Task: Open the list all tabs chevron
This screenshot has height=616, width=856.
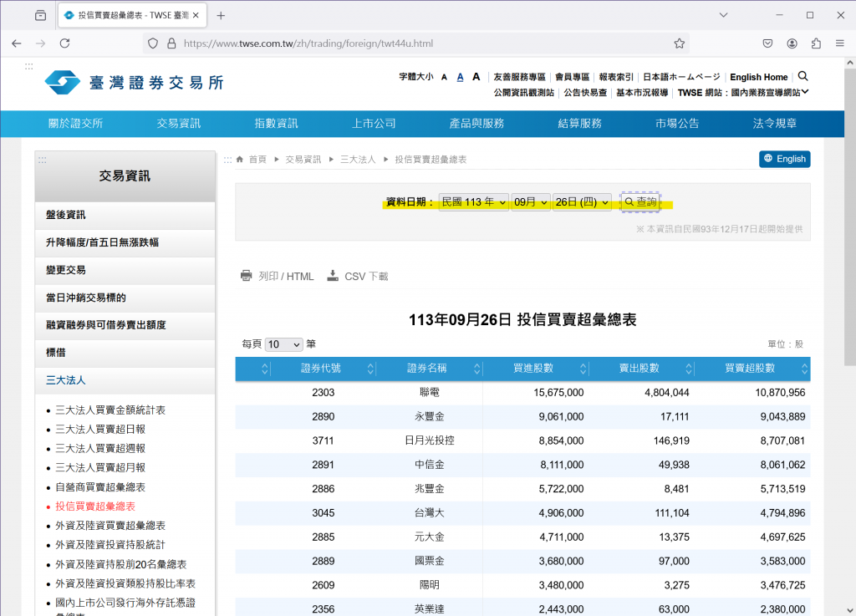Action: pyautogui.click(x=723, y=15)
